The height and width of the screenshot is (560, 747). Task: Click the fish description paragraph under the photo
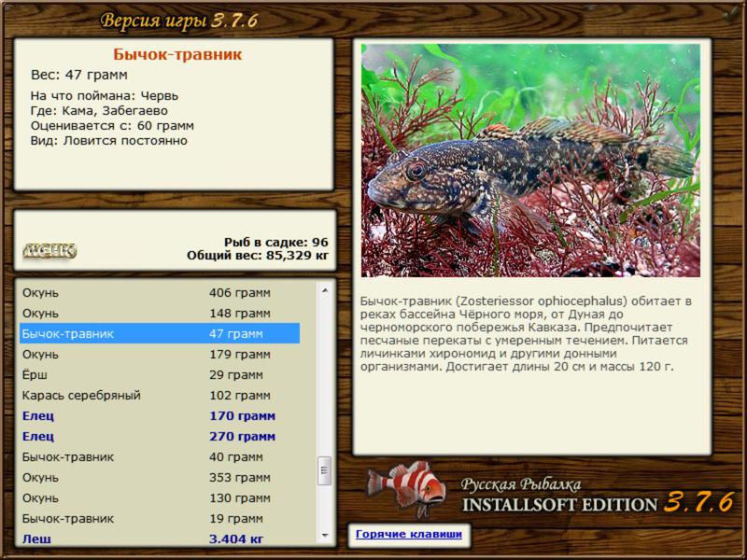(526, 334)
